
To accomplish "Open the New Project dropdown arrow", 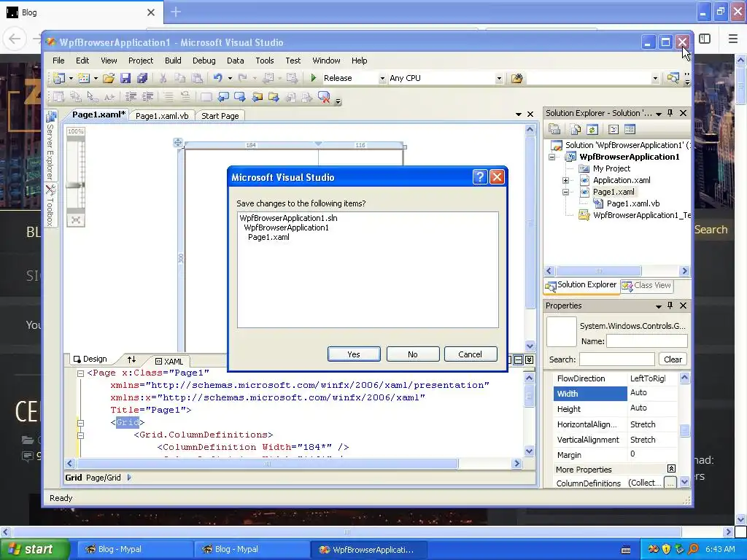I will 71,78.
